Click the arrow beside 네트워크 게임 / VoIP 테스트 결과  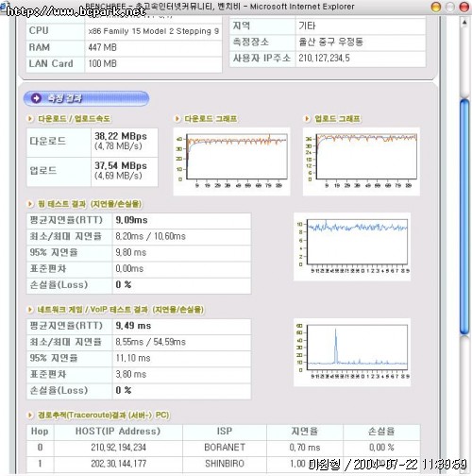[30, 310]
